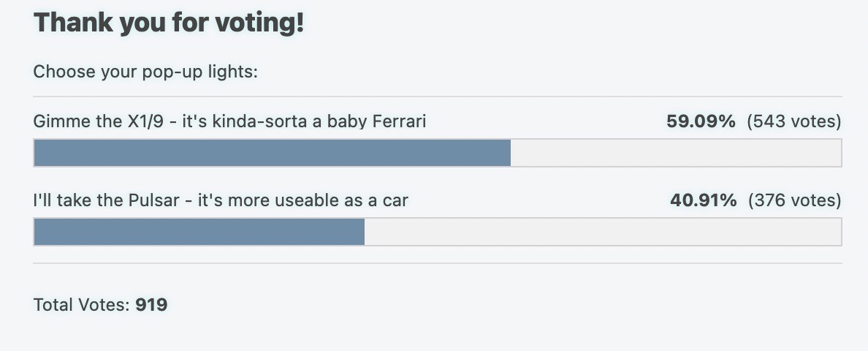The width and height of the screenshot is (868, 351).
Task: Click the "Choose your pop-up lights:" question text
Action: pos(147,72)
